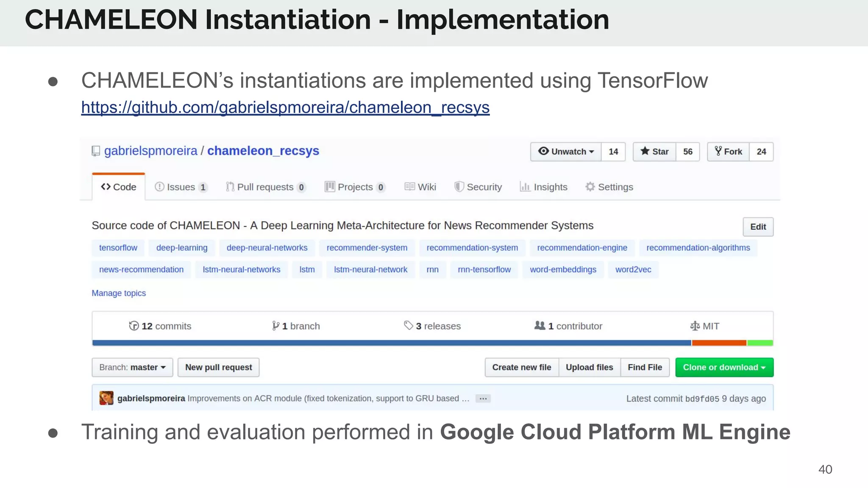The height and width of the screenshot is (488, 868).
Task: Select the lstm-neural-networks topic tag
Action: pos(242,269)
